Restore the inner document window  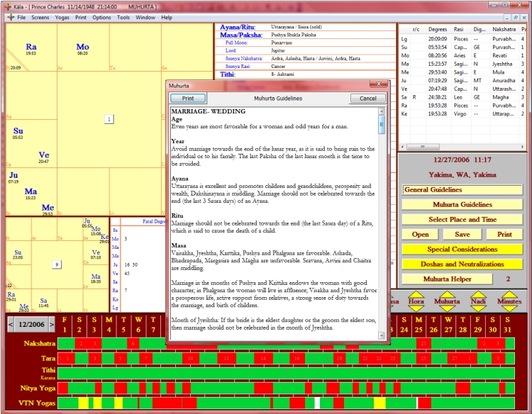coord(516,17)
